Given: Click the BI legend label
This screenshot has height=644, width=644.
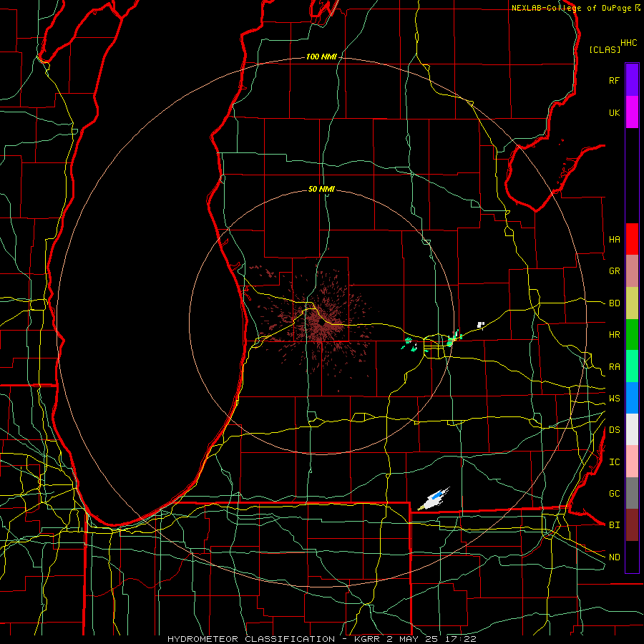Looking at the screenshot, I should (614, 525).
